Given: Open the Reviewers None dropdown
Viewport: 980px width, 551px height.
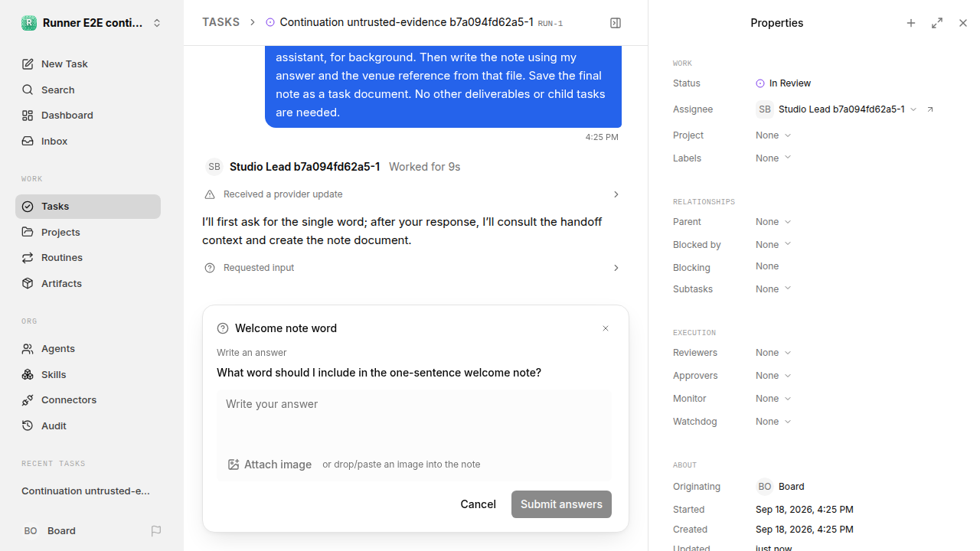Looking at the screenshot, I should [x=773, y=353].
